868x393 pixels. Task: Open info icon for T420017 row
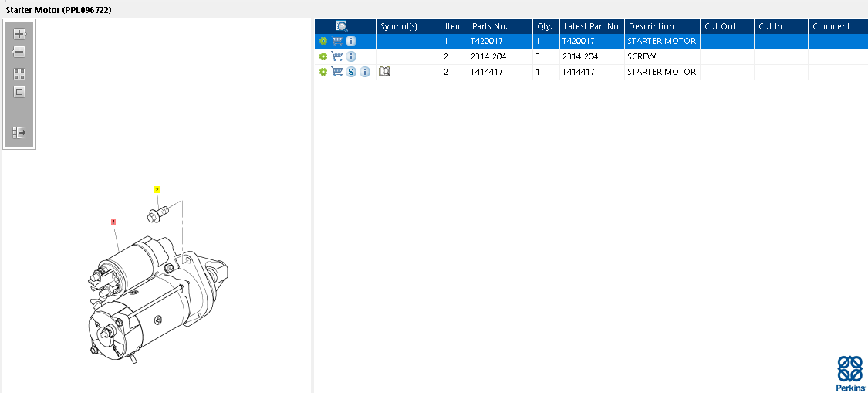(x=351, y=41)
